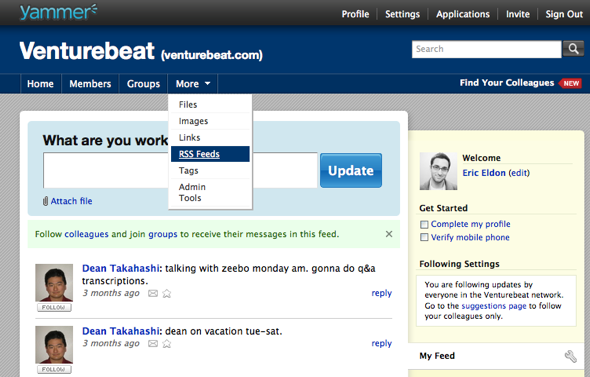Sign Out of Yammer

pos(564,14)
